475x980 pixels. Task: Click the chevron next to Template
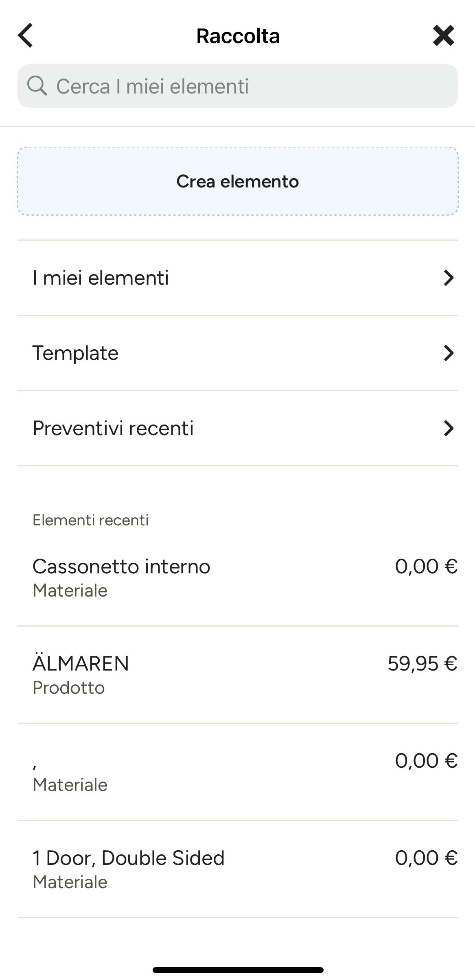(448, 353)
